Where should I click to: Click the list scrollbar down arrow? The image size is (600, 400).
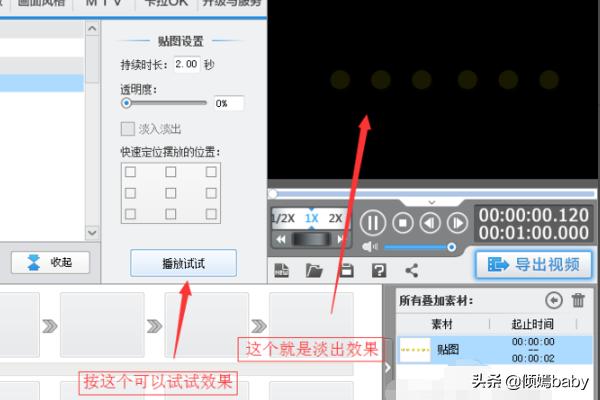point(92,232)
